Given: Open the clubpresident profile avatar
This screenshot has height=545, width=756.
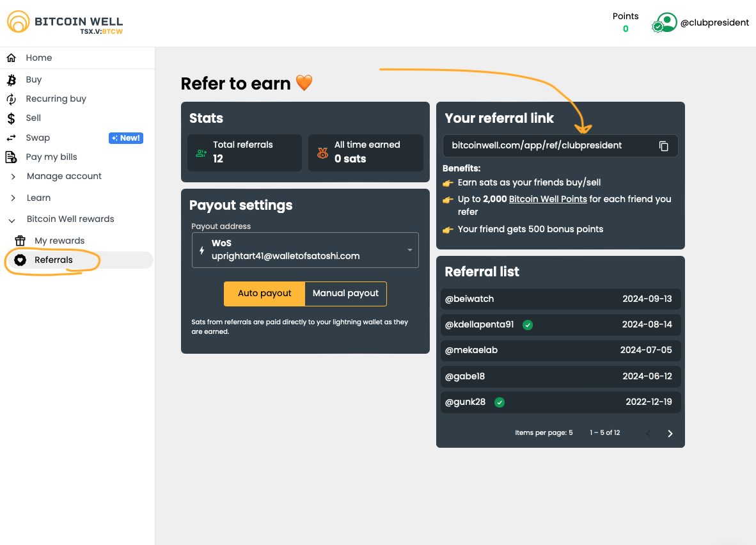Looking at the screenshot, I should [x=666, y=23].
